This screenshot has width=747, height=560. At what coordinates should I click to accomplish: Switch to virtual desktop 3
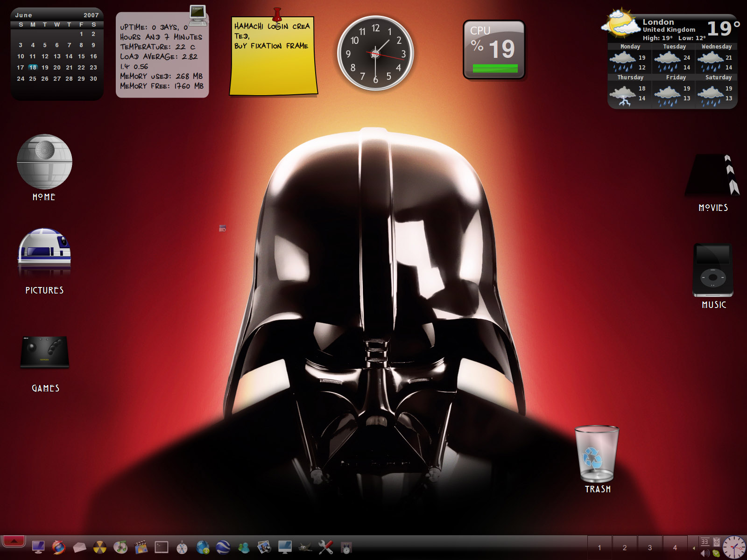[x=650, y=547]
